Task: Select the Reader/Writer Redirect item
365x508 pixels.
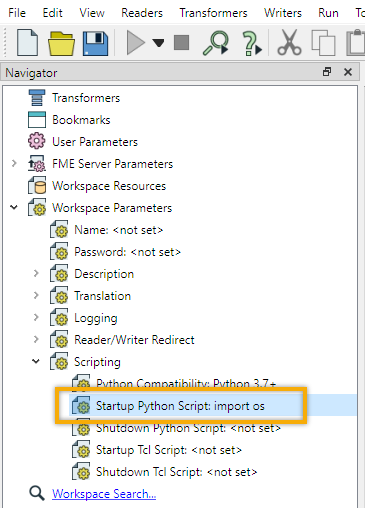Action: coord(134,340)
